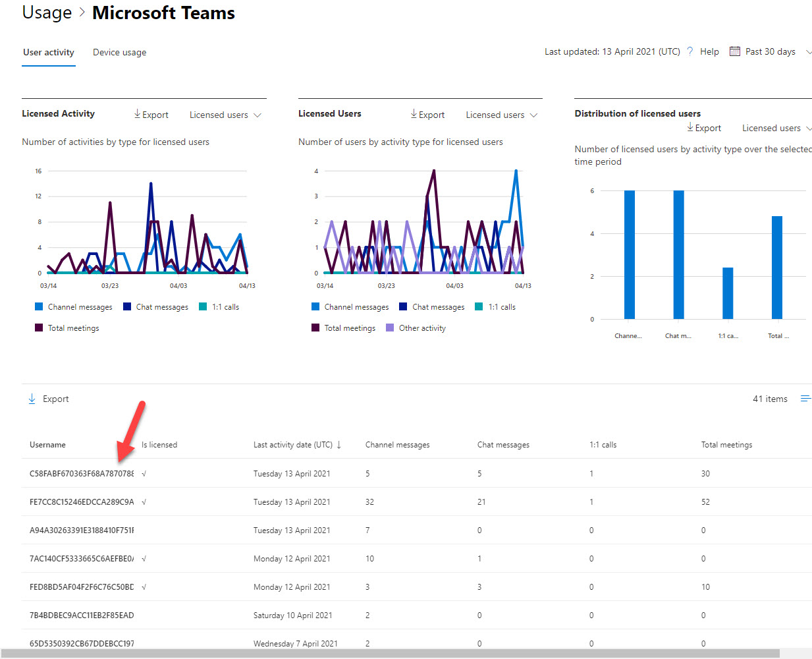The height and width of the screenshot is (659, 812).
Task: Toggle 1:1 calls legend in Licensed Users chart
Action: (495, 307)
